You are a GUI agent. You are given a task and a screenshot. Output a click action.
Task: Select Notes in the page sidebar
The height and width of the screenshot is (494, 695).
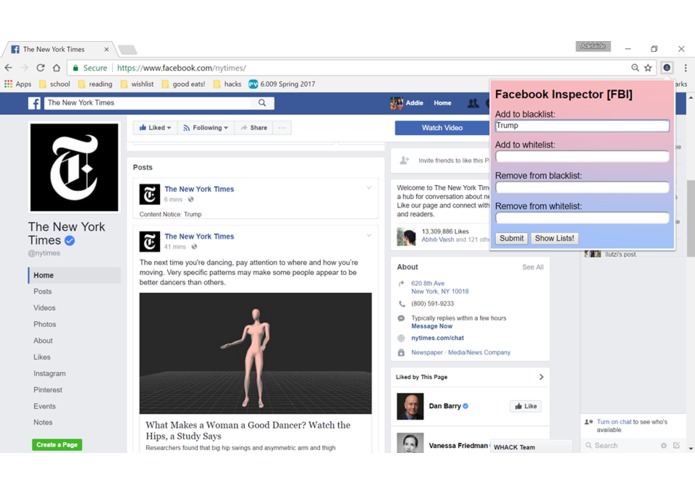(x=43, y=423)
